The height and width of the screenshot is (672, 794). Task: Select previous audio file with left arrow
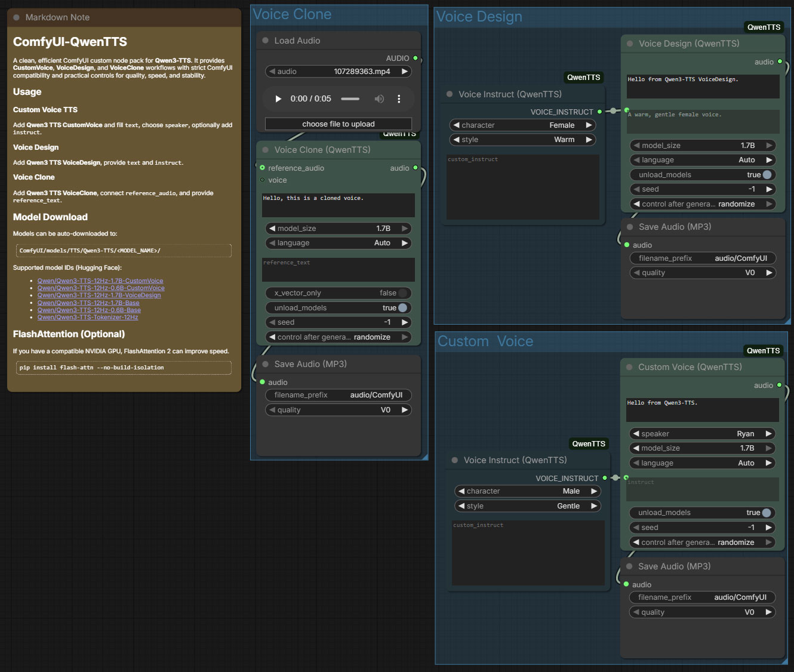tap(272, 72)
